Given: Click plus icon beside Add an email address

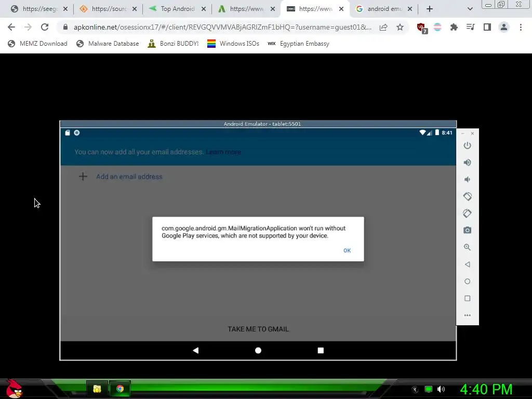Looking at the screenshot, I should [x=83, y=177].
